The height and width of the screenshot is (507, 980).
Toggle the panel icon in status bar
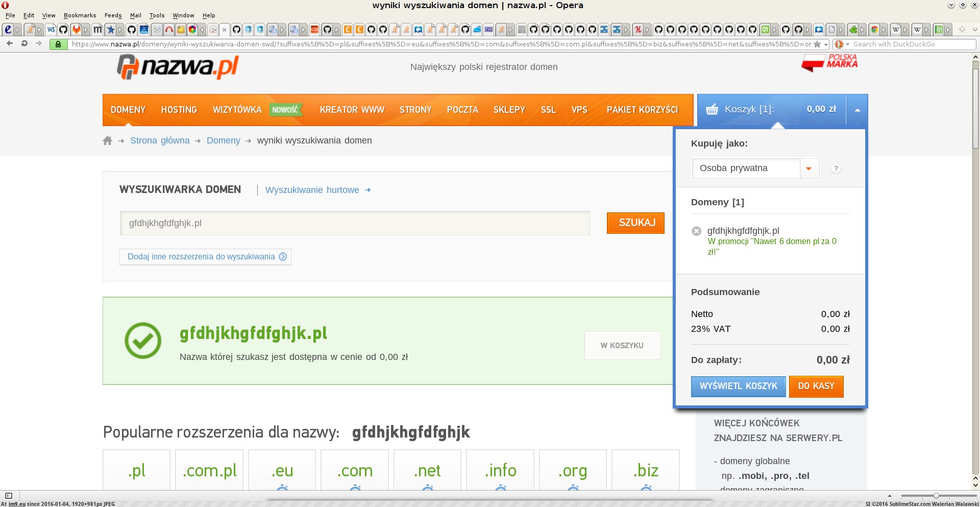[9, 496]
